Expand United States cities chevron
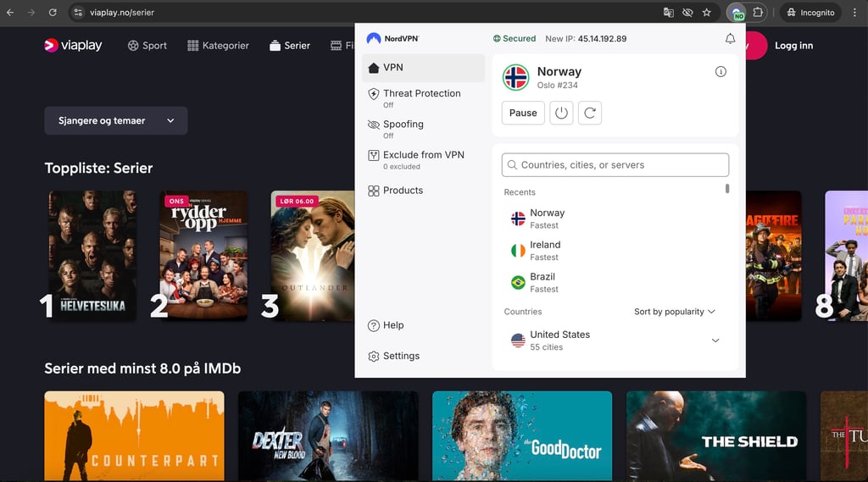 (x=715, y=341)
